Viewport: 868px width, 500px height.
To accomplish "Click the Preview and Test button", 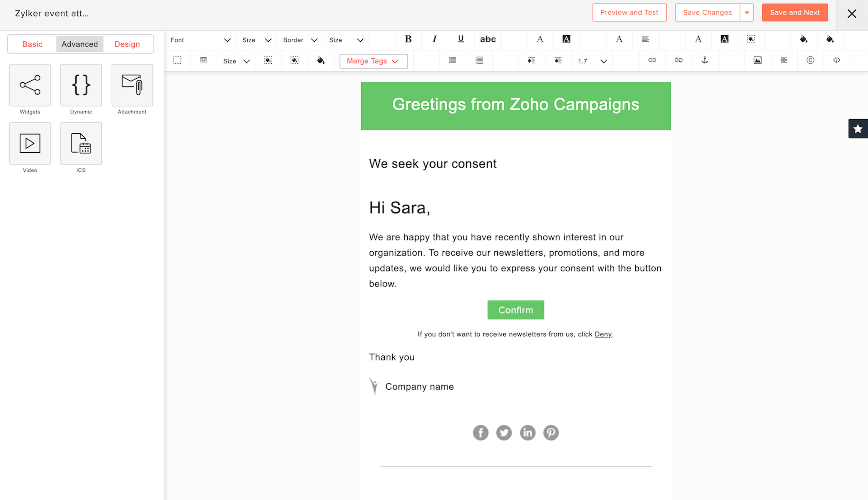I will (x=629, y=13).
